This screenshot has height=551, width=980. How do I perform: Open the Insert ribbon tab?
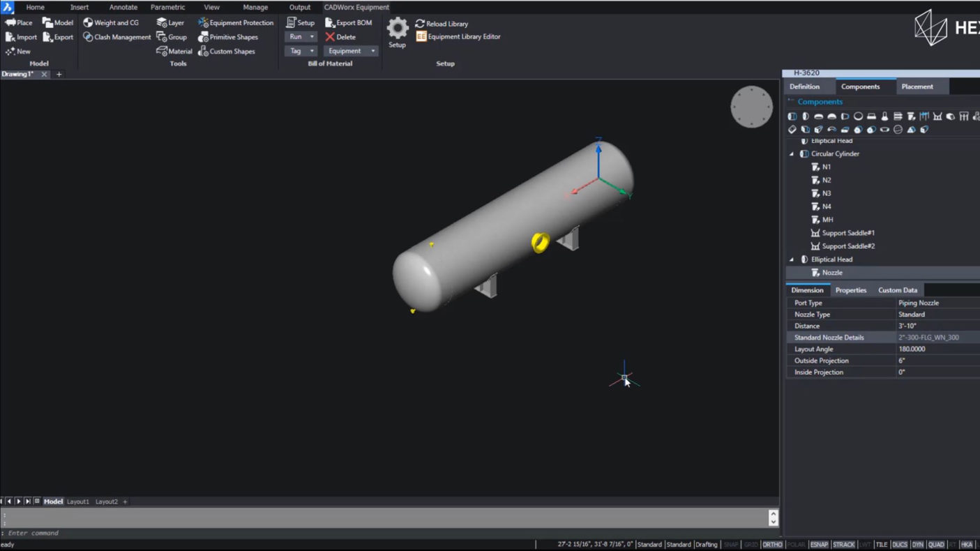(x=79, y=7)
